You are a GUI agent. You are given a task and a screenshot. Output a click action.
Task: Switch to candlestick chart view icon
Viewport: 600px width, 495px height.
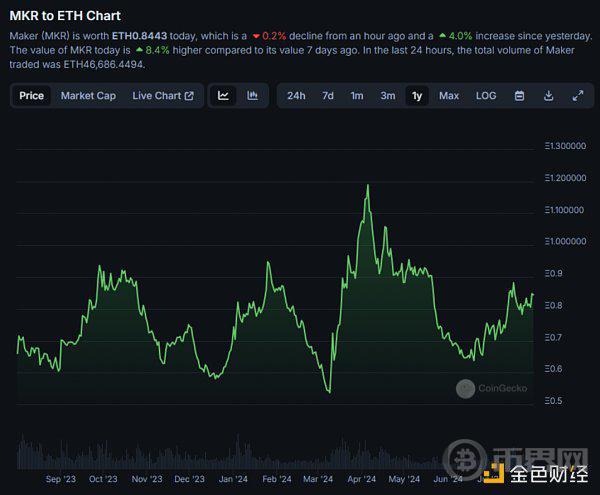point(253,96)
